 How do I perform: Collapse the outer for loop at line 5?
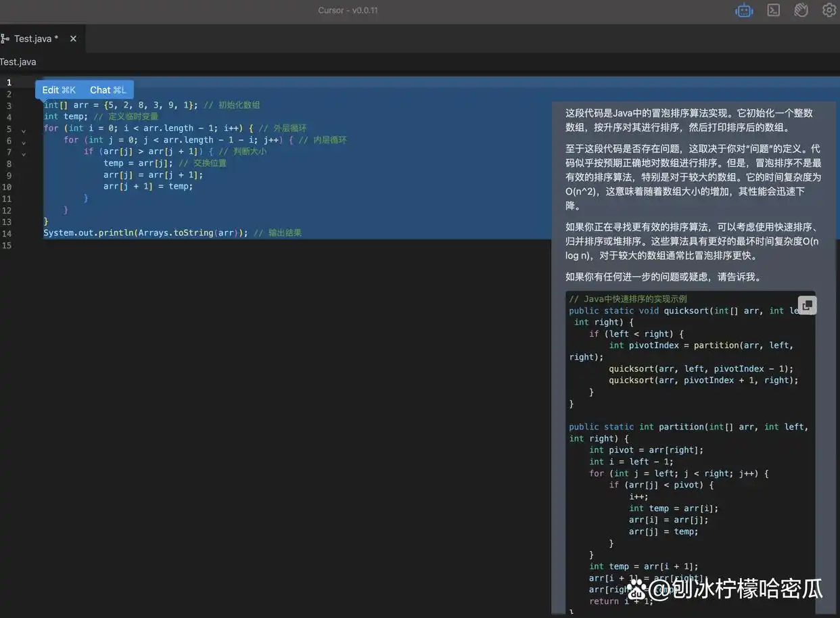24,131
